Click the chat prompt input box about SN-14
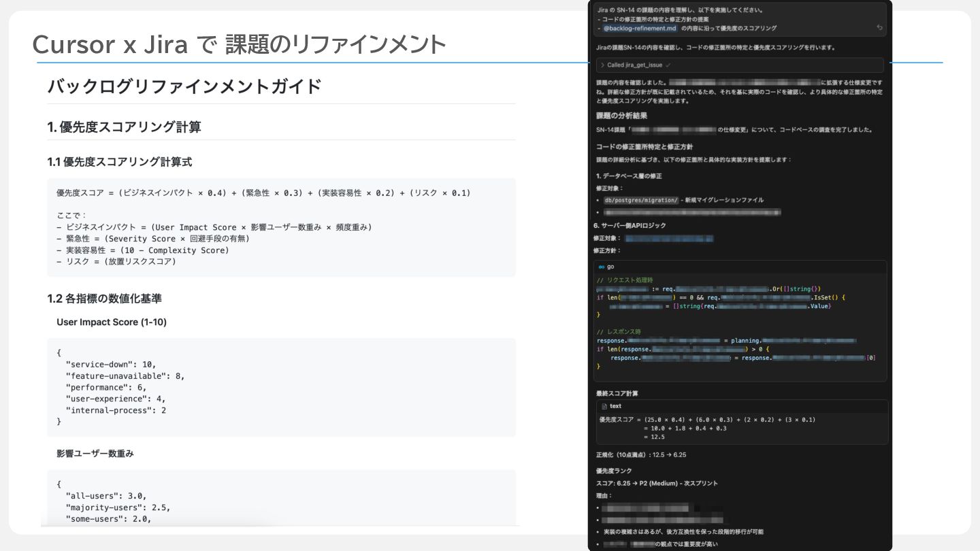980x551 pixels. (740, 19)
